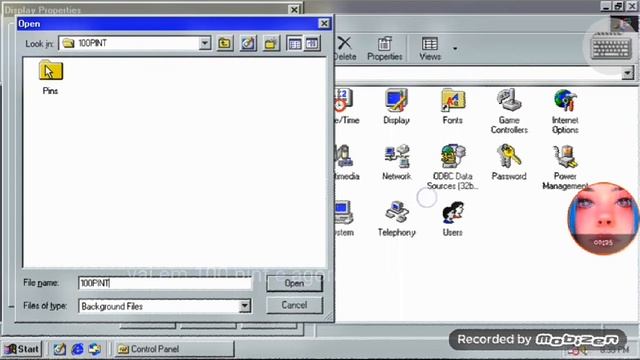Click the on-screen keyboard overlay icon

611,48
